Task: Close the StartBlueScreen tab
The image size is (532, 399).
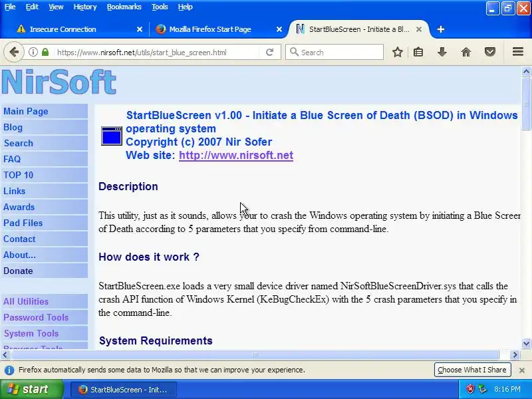Action: click(419, 29)
